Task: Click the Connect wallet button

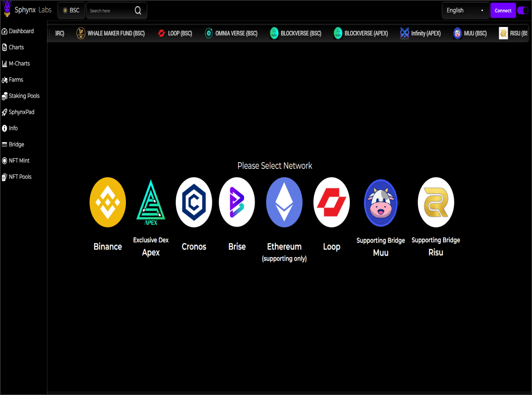Action: point(503,10)
